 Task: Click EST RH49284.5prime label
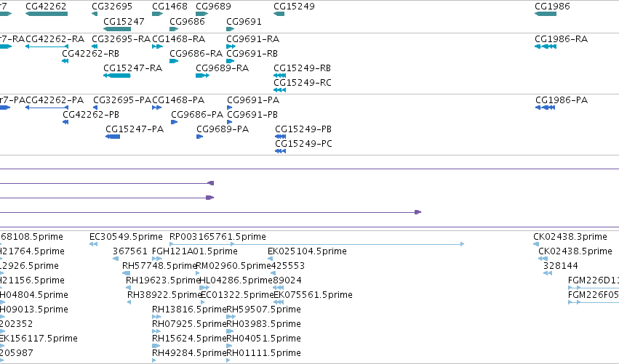189,353
